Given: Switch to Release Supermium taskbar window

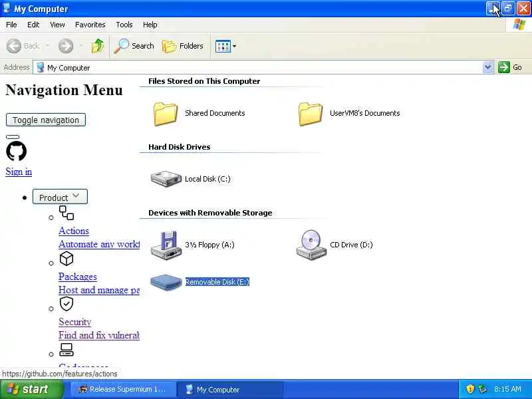Looking at the screenshot, I should [122, 390].
